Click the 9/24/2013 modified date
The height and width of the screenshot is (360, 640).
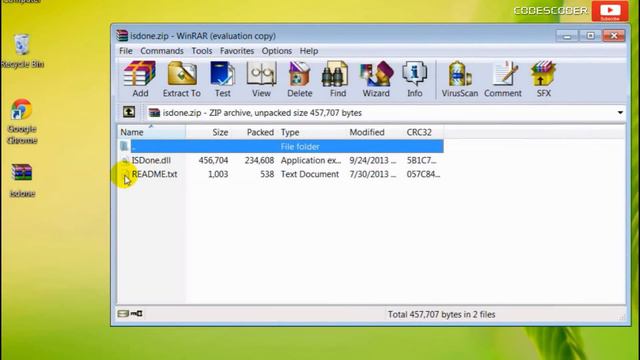tap(373, 160)
